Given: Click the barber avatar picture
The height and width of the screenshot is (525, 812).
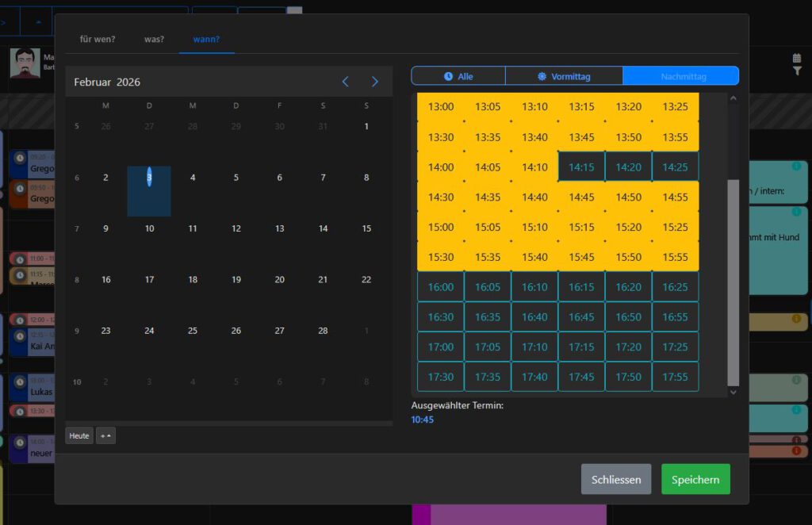Looking at the screenshot, I should 25,63.
